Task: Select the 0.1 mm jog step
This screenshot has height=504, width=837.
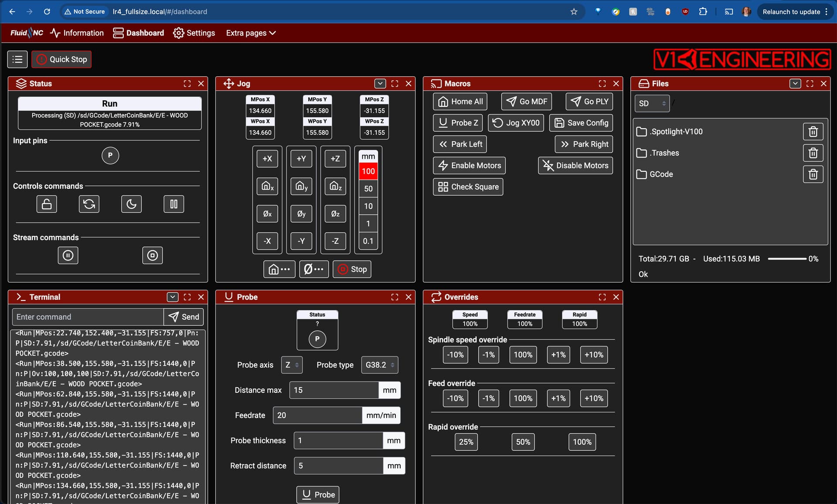Action: (x=368, y=241)
